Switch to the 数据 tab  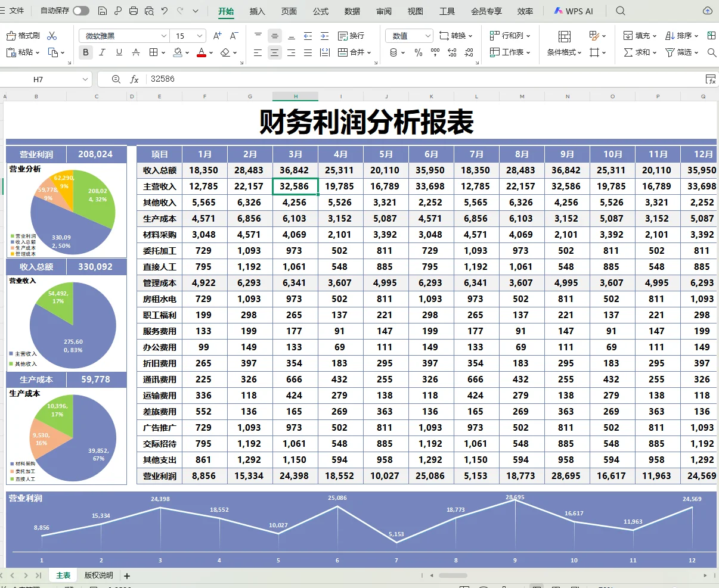point(352,11)
